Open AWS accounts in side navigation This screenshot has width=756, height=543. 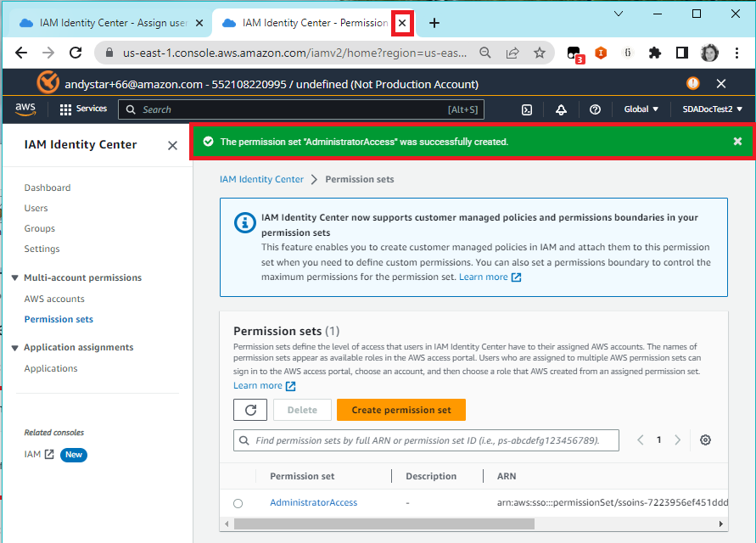54,299
